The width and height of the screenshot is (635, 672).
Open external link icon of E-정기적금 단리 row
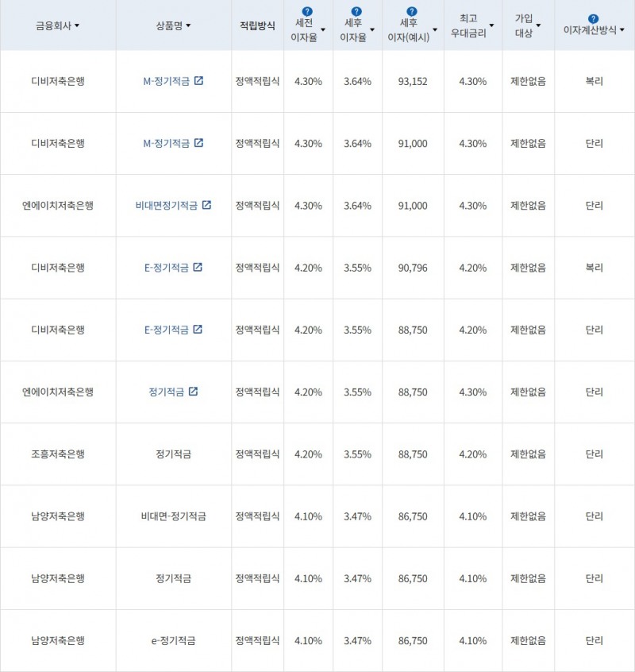point(198,330)
